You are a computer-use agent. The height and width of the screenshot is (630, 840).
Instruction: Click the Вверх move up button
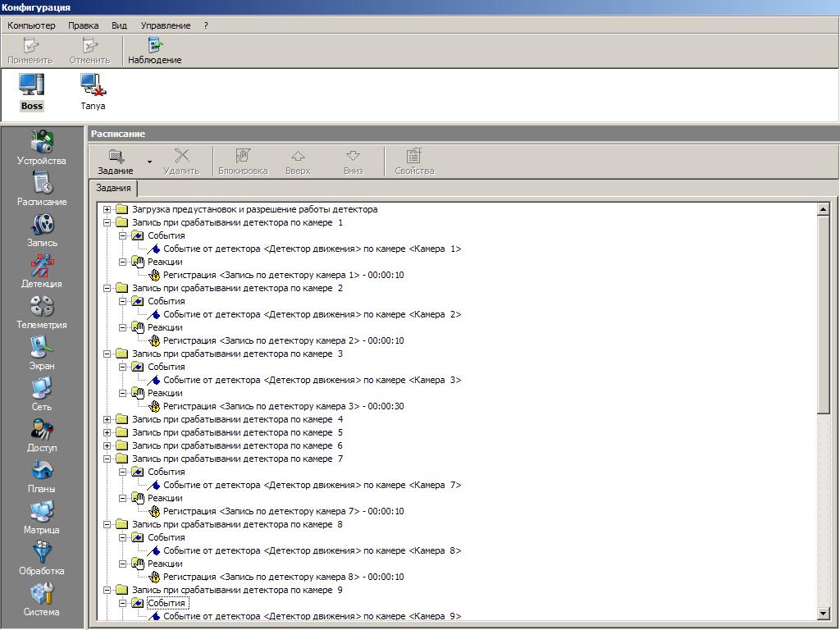(298, 162)
